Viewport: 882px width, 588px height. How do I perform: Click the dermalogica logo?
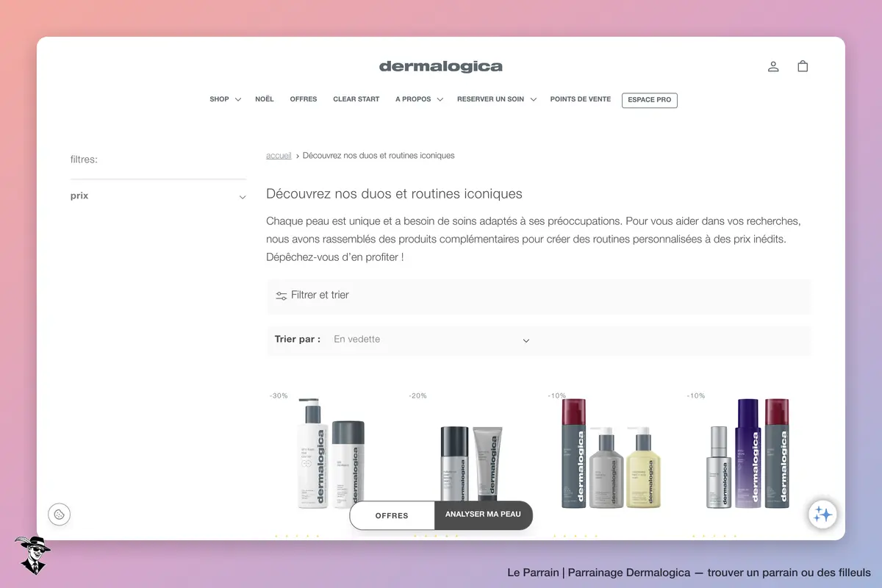441,67
